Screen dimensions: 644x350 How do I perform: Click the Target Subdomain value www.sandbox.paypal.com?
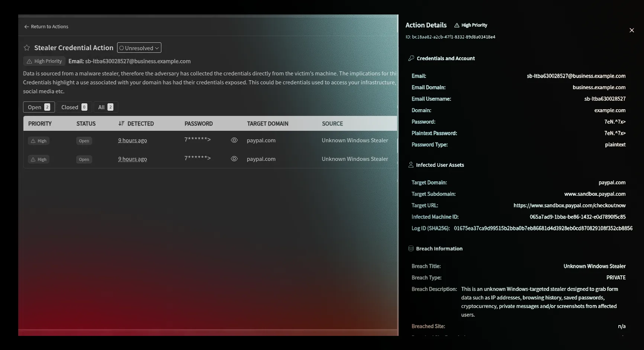point(595,194)
